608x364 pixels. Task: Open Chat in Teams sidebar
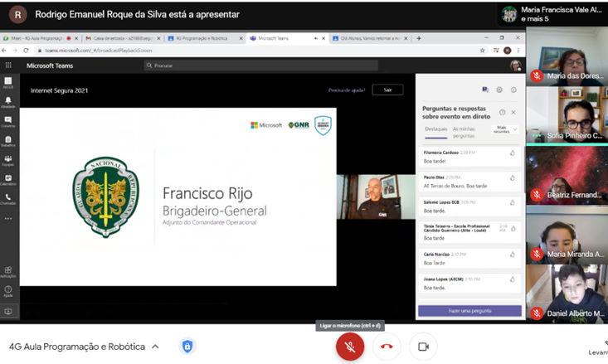(x=8, y=121)
